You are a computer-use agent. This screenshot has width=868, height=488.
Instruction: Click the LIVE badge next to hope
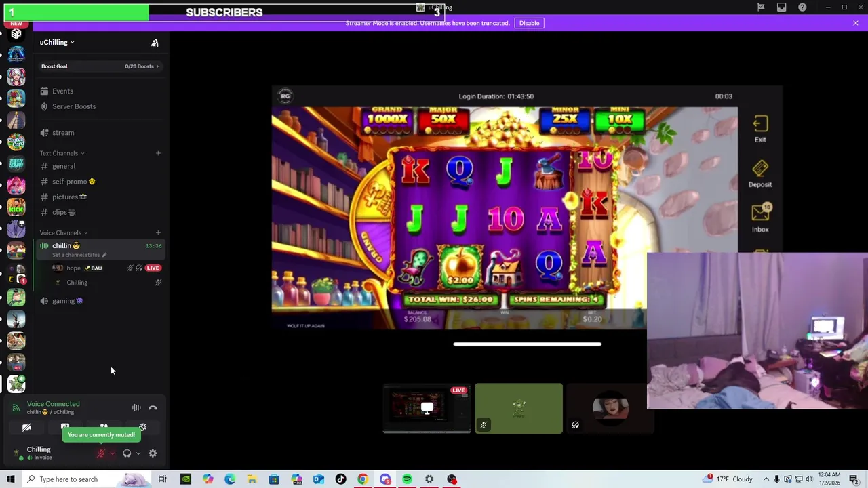pyautogui.click(x=153, y=268)
